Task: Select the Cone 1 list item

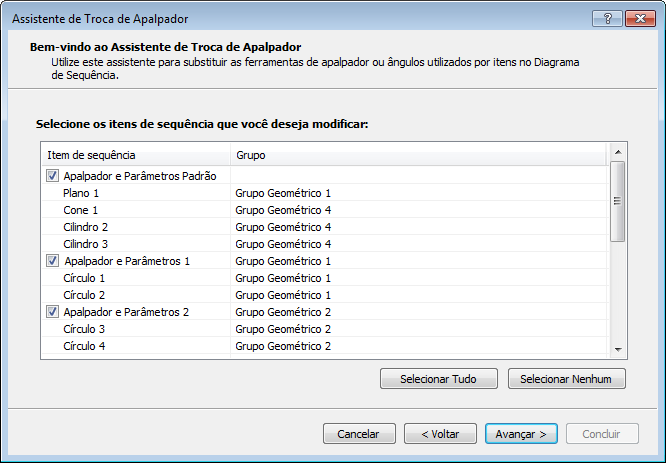Action: [80, 210]
